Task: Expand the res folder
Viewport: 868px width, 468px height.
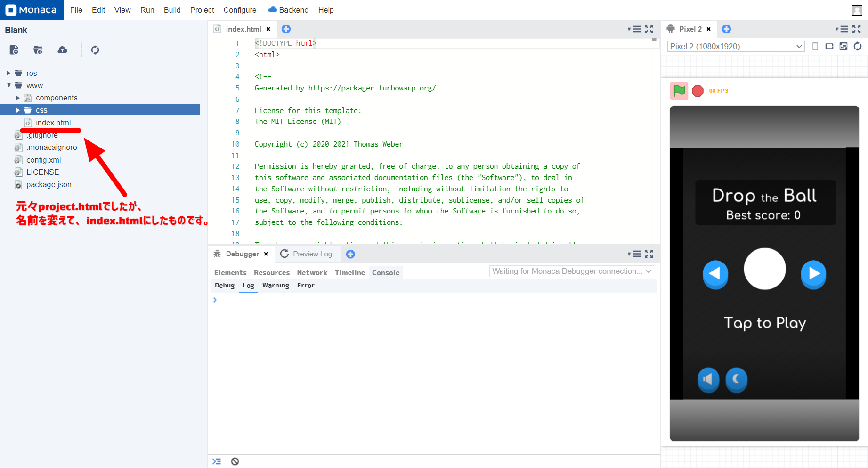Action: (8, 73)
